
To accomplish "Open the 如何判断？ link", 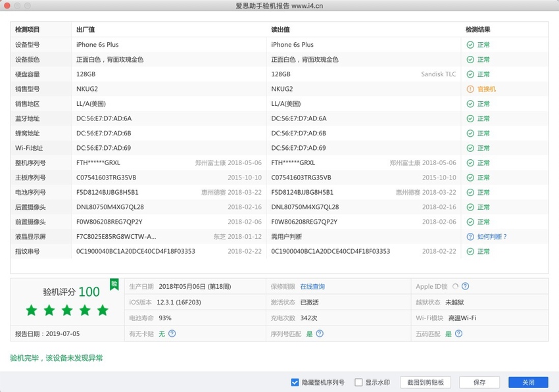I will pyautogui.click(x=492, y=237).
